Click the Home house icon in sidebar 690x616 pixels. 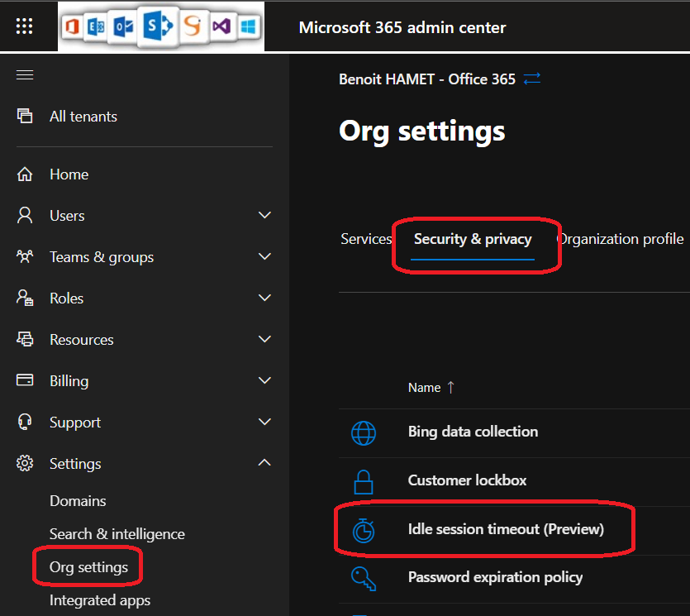click(x=25, y=174)
